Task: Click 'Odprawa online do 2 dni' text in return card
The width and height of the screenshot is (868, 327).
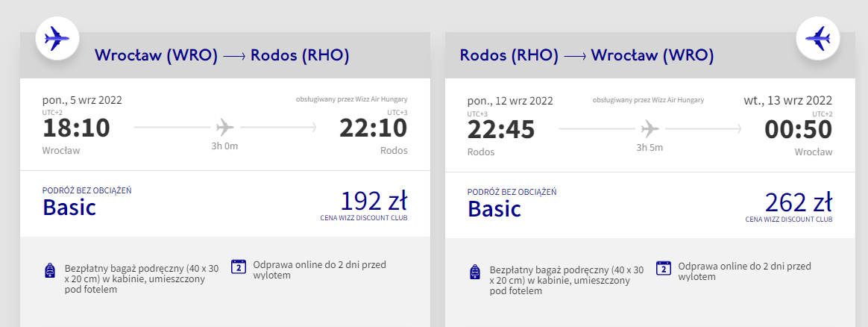Action: point(744,271)
